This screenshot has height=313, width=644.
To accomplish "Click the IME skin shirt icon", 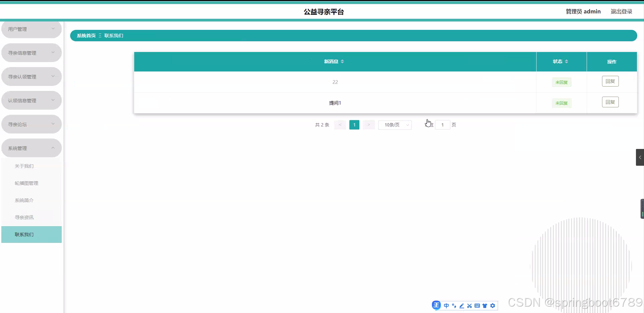I will point(485,306).
